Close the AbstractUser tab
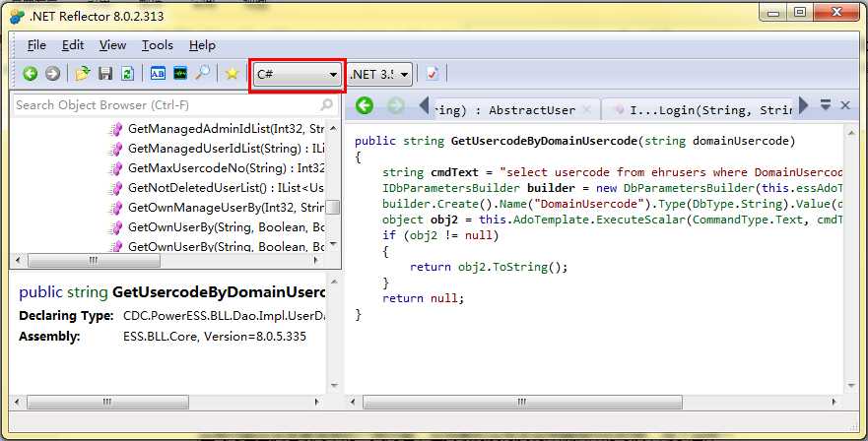 (587, 110)
